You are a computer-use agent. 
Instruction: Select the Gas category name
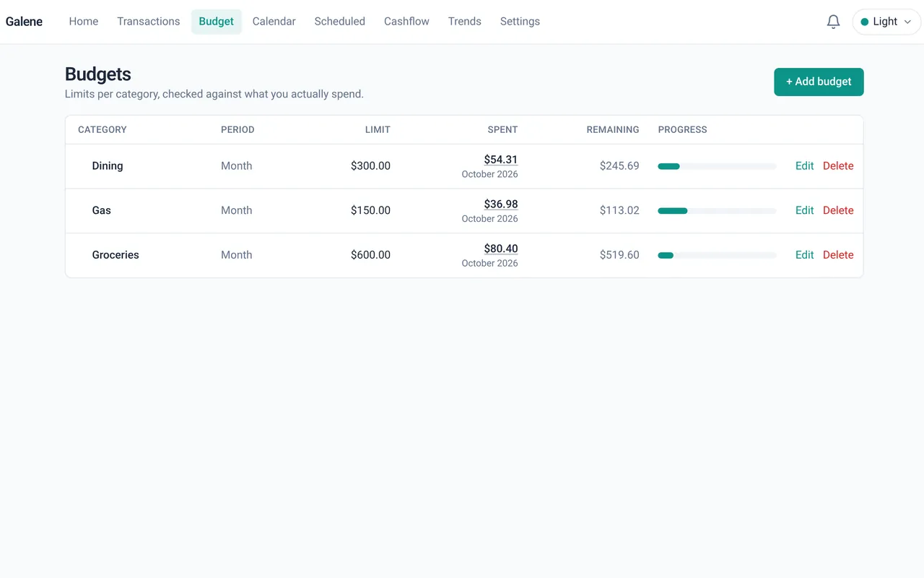tap(102, 210)
